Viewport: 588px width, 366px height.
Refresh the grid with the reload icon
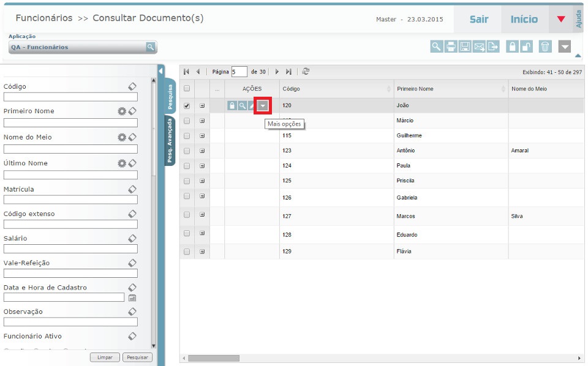306,72
